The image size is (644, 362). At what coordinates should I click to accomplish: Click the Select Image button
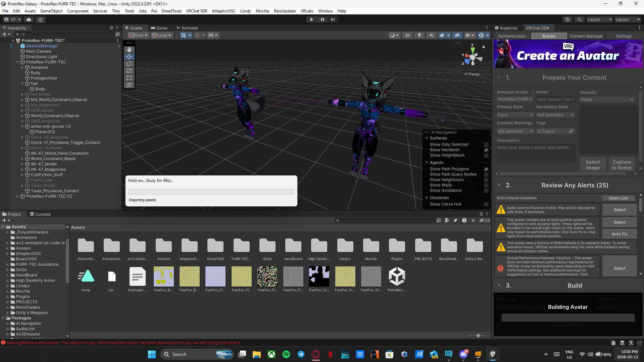tap(593, 164)
